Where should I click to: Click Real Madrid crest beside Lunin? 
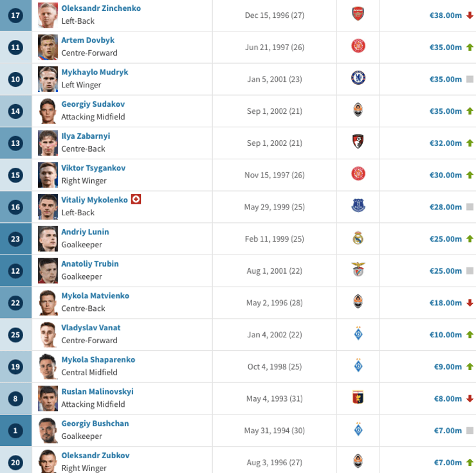pos(358,238)
